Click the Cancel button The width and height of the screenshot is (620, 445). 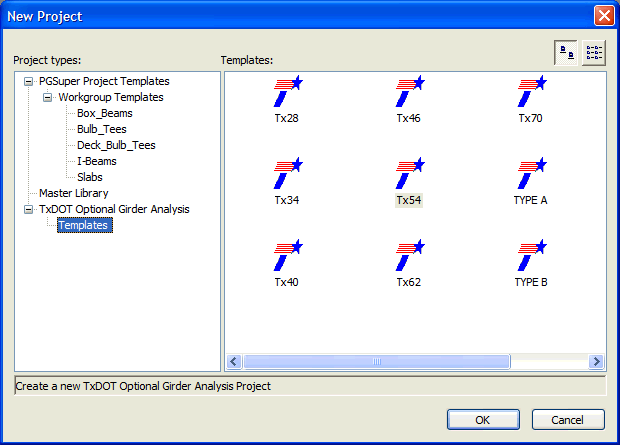pyautogui.click(x=569, y=420)
